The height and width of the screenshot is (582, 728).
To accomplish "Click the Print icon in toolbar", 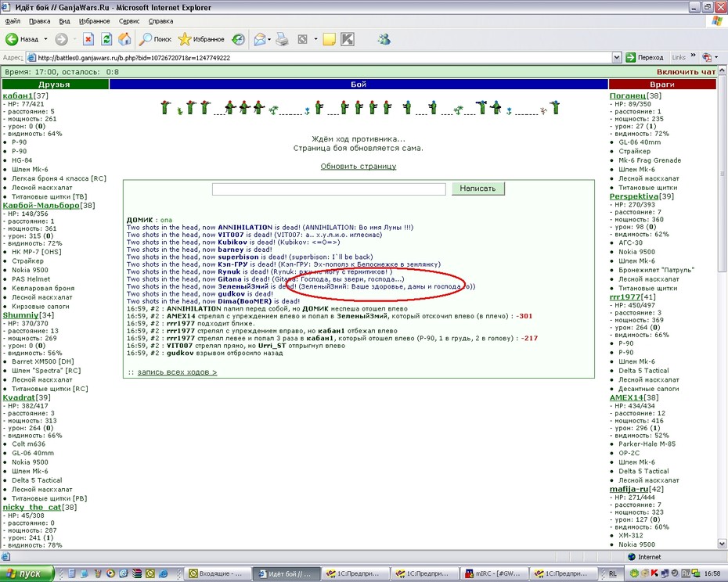I will (x=282, y=39).
